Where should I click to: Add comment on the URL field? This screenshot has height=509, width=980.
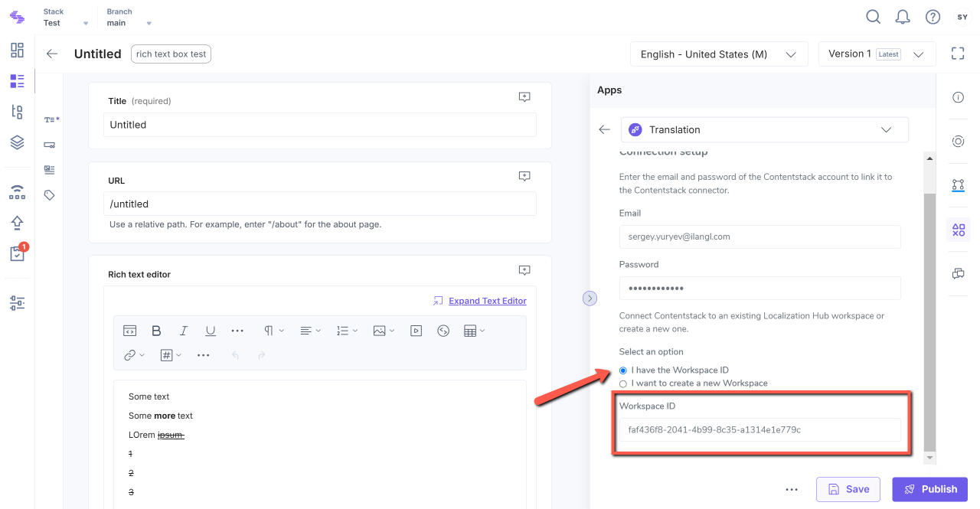click(x=524, y=176)
